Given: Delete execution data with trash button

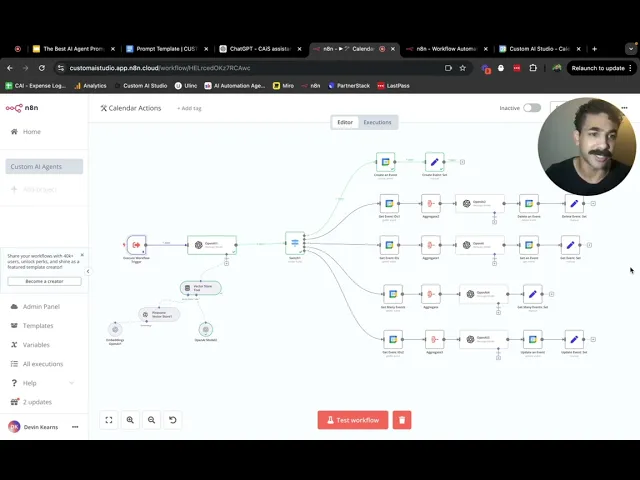Looking at the screenshot, I should (x=402, y=420).
